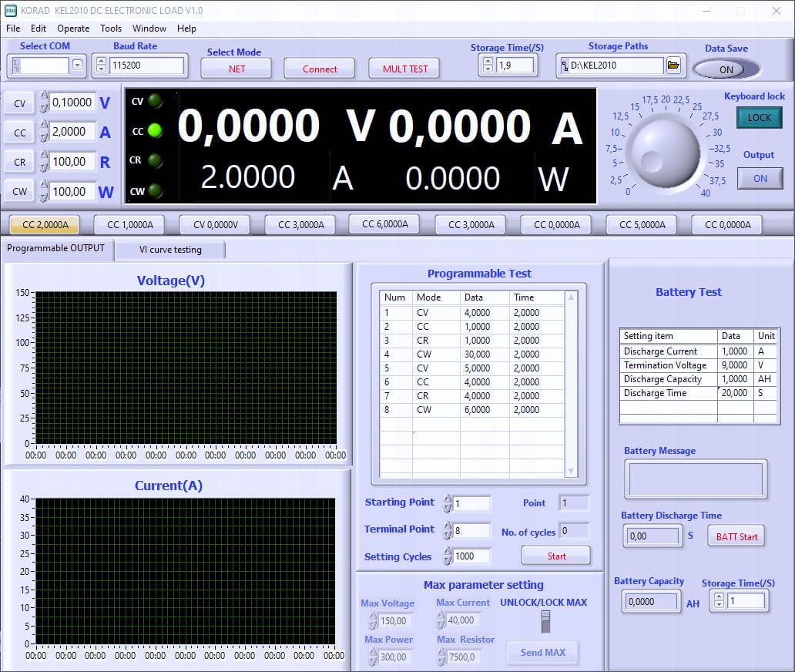
Task: Choose the CV 0,0000V preset button
Action: [215, 225]
